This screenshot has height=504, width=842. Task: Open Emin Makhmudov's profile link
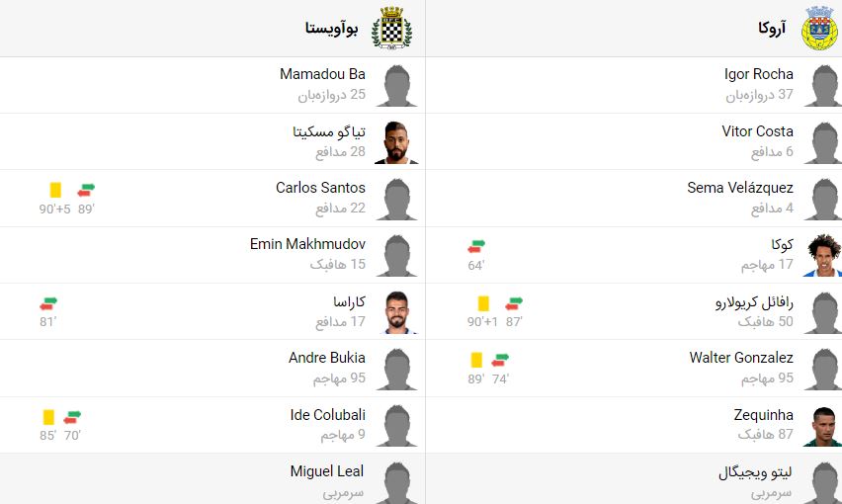click(x=307, y=244)
